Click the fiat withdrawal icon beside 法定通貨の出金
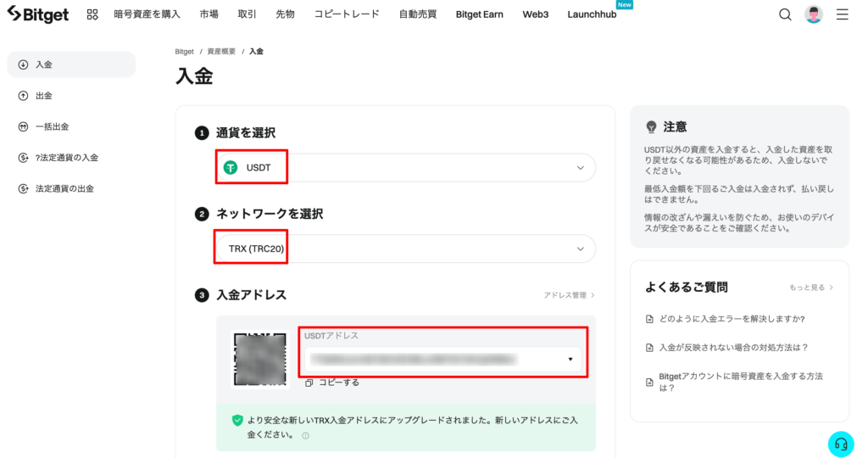Image resolution: width=868 pixels, height=458 pixels. 23,189
